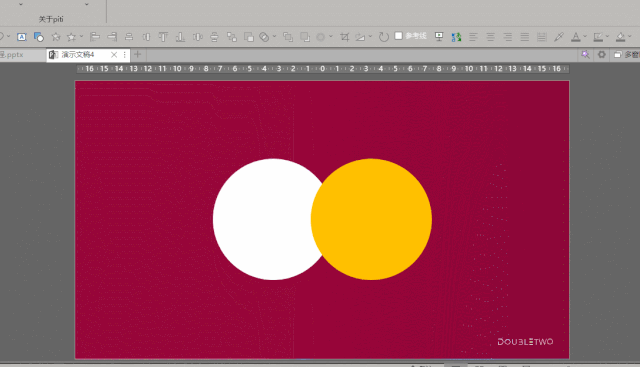Add a new document tab with plus

pos(138,54)
